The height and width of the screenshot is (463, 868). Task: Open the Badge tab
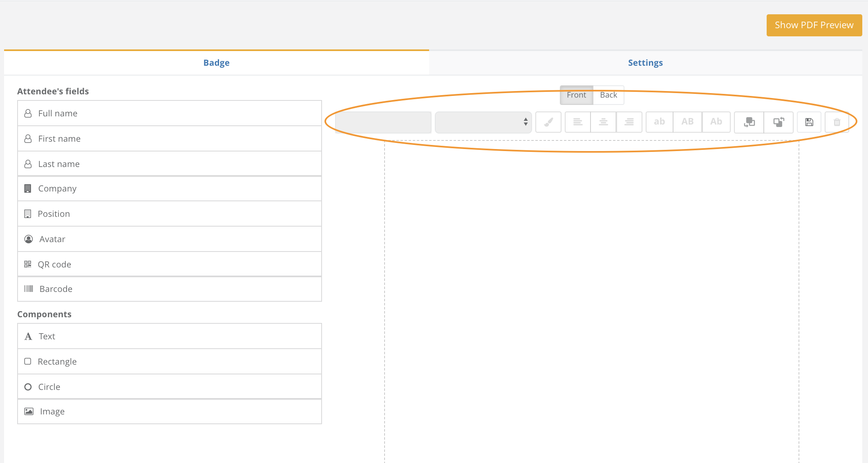pyautogui.click(x=217, y=63)
